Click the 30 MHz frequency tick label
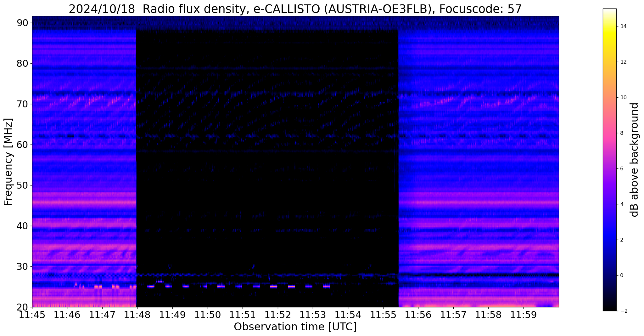The width and height of the screenshot is (644, 336). 22,267
